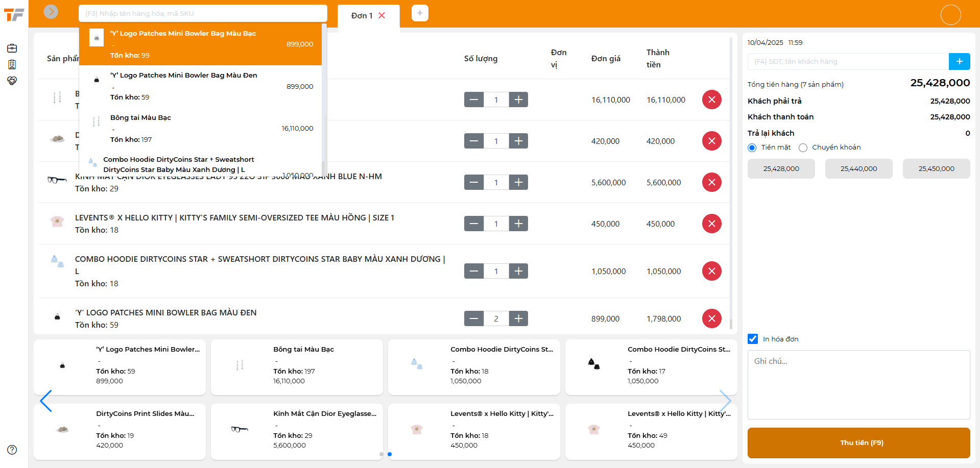Click the active blue carousel page dot
980x468 pixels.
390,454
